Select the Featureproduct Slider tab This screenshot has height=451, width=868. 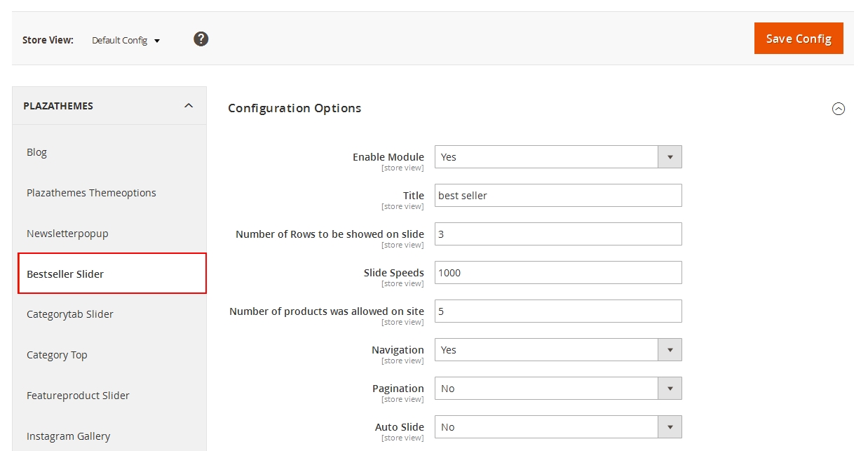pyautogui.click(x=78, y=396)
